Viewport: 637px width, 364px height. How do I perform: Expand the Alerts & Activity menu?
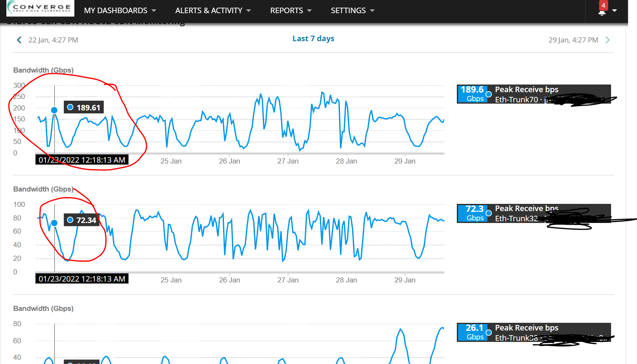213,11
